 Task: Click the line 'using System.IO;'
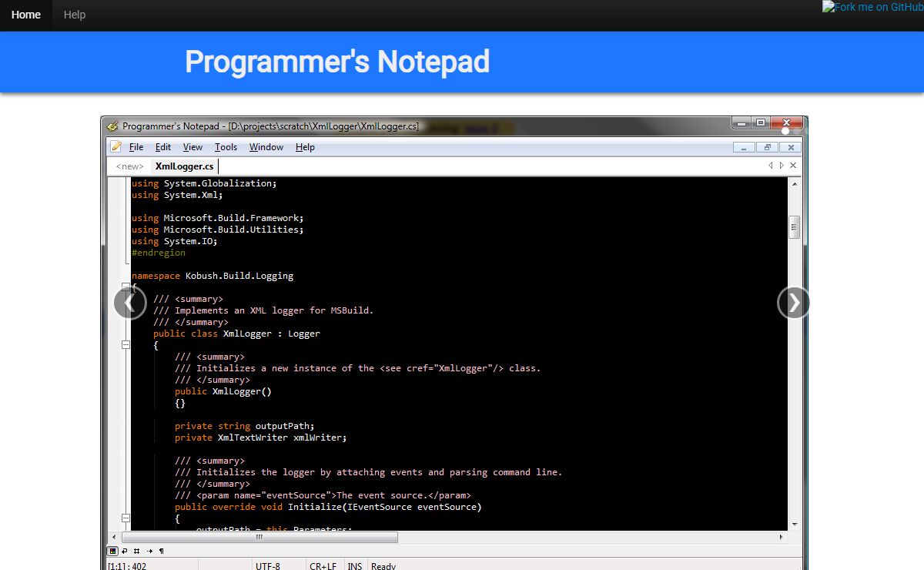pos(175,241)
